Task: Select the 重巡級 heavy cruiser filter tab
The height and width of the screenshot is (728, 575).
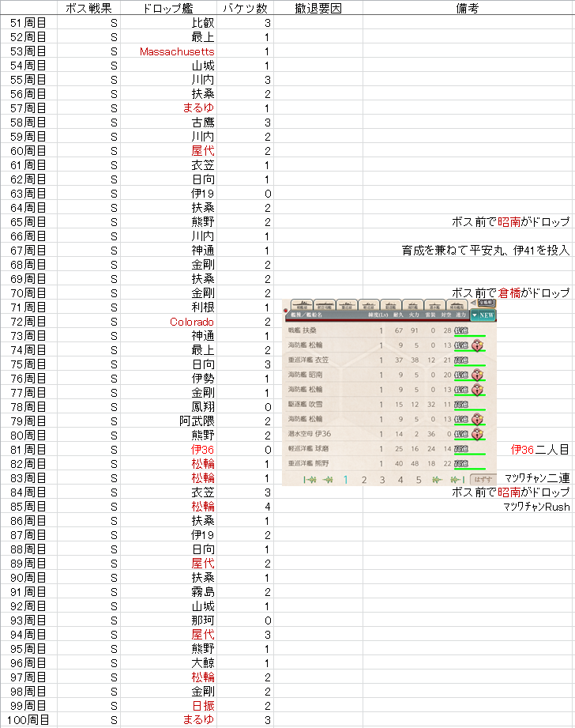Action: point(347,304)
